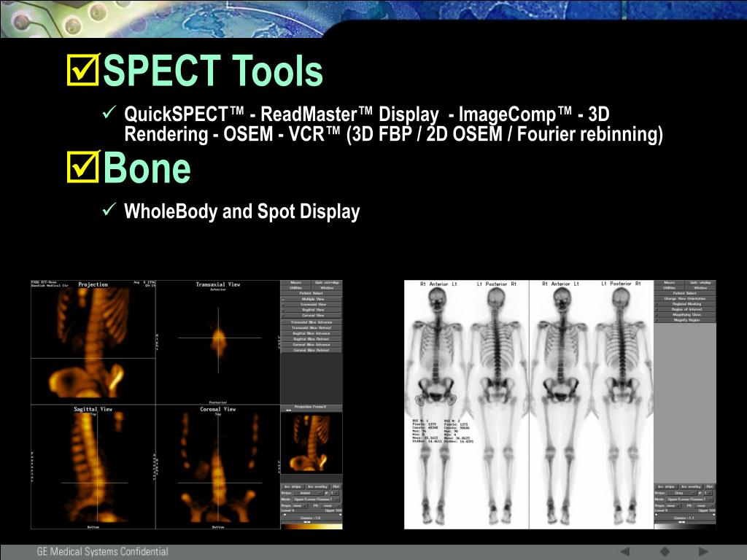
Task: Toggle Magnify Region option
Action: 685,320
